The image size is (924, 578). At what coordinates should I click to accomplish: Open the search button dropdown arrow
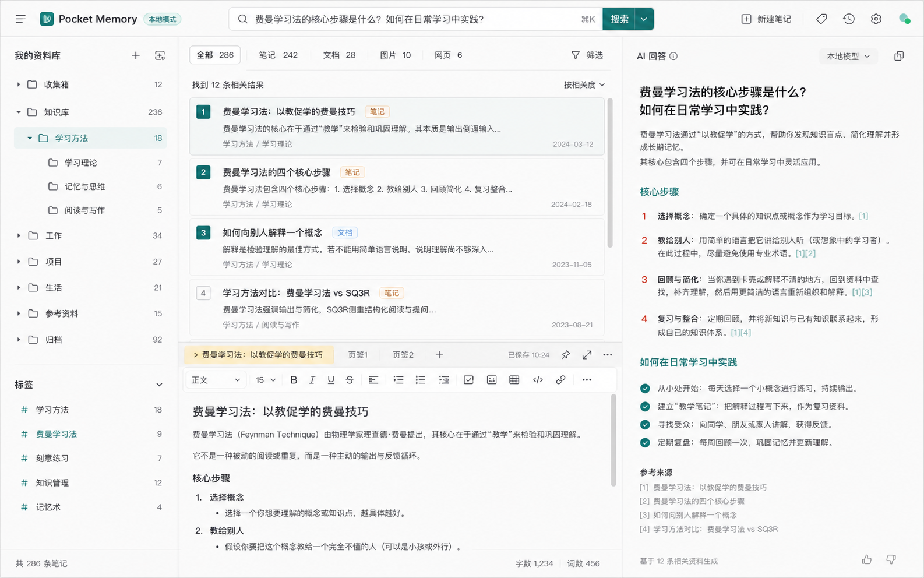(x=644, y=19)
